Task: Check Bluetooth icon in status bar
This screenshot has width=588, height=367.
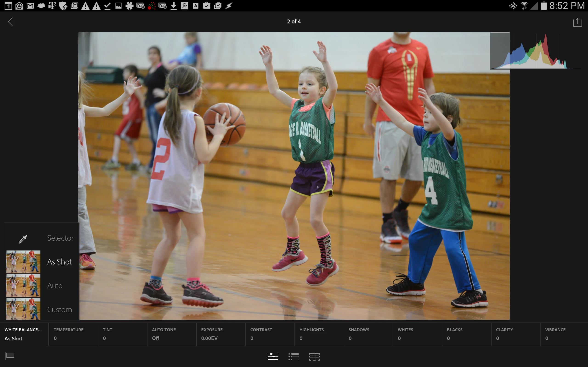Action: [x=513, y=6]
